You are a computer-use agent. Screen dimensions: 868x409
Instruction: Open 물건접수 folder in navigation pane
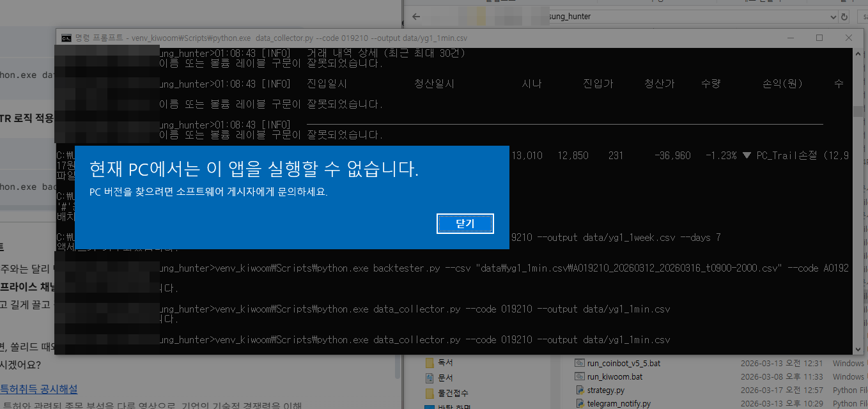tap(453, 392)
